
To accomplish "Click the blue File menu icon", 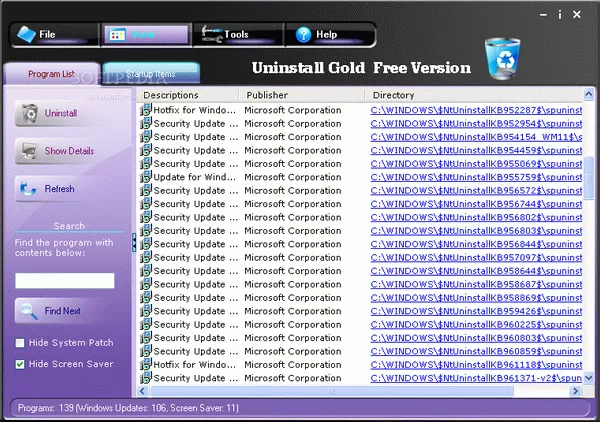I will point(26,34).
